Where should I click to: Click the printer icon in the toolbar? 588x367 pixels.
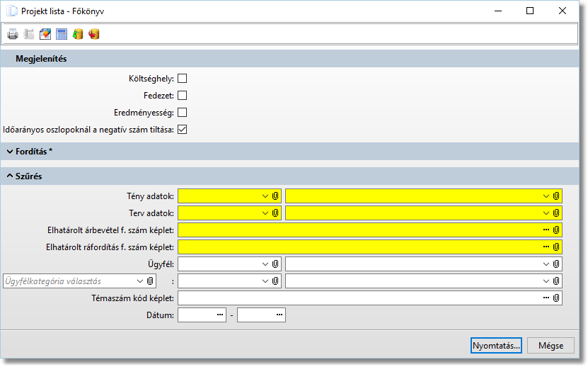click(13, 34)
